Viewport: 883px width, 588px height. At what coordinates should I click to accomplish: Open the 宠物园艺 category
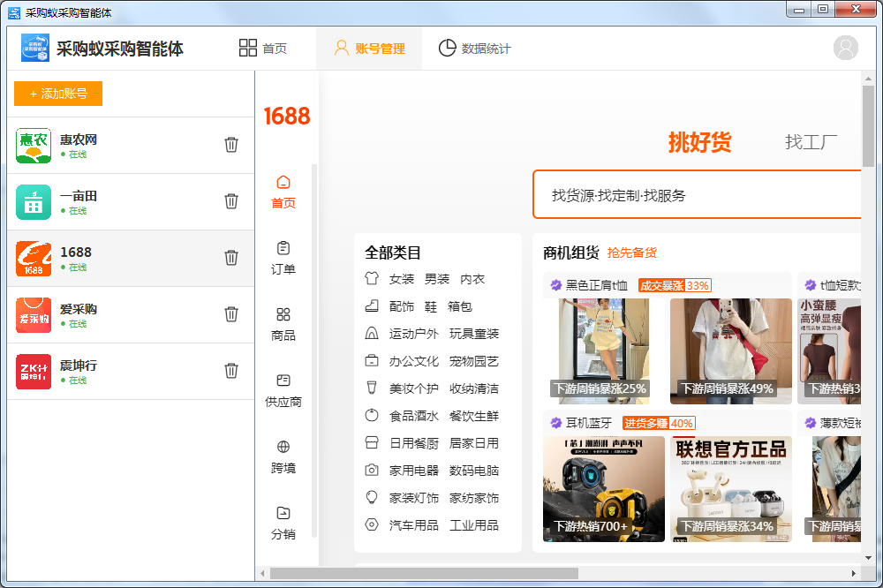(x=474, y=361)
